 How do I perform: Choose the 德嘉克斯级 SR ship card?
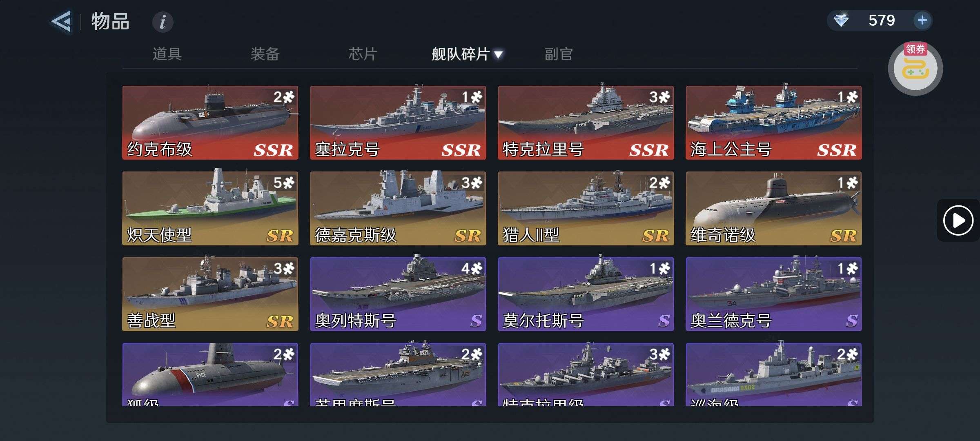coord(398,208)
